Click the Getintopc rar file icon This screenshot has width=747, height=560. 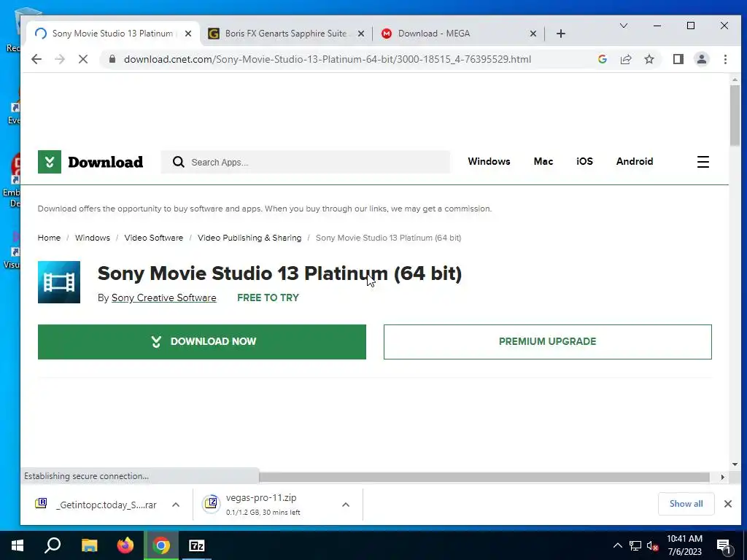pyautogui.click(x=41, y=504)
